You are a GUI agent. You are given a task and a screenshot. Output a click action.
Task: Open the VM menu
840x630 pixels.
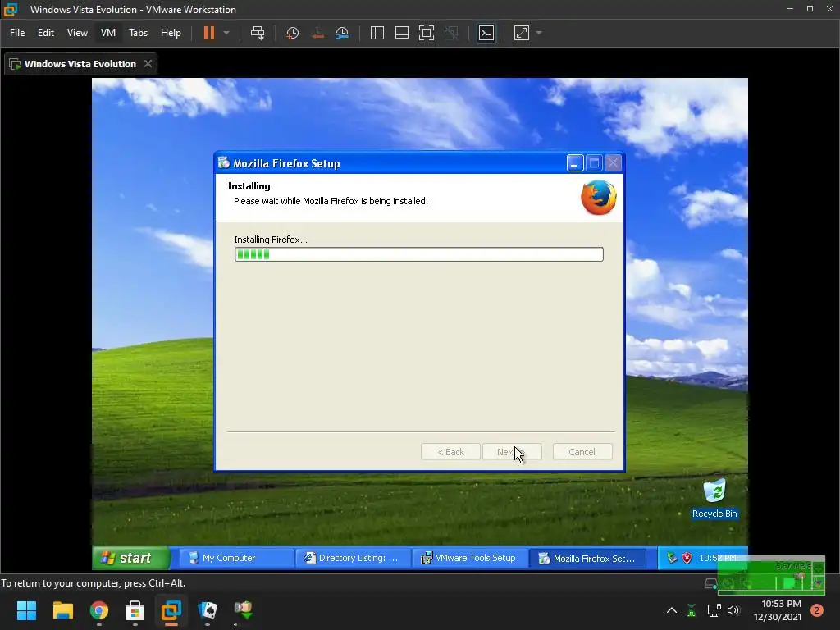[x=108, y=33]
